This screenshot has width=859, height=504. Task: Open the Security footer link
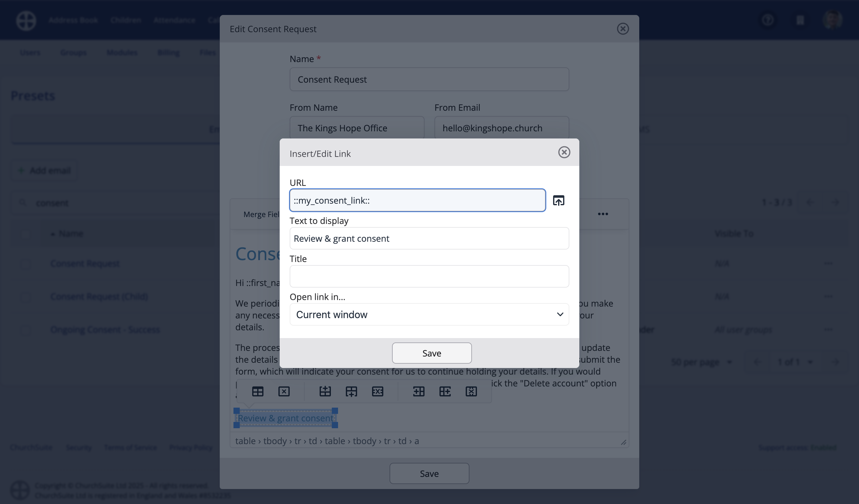click(x=79, y=447)
